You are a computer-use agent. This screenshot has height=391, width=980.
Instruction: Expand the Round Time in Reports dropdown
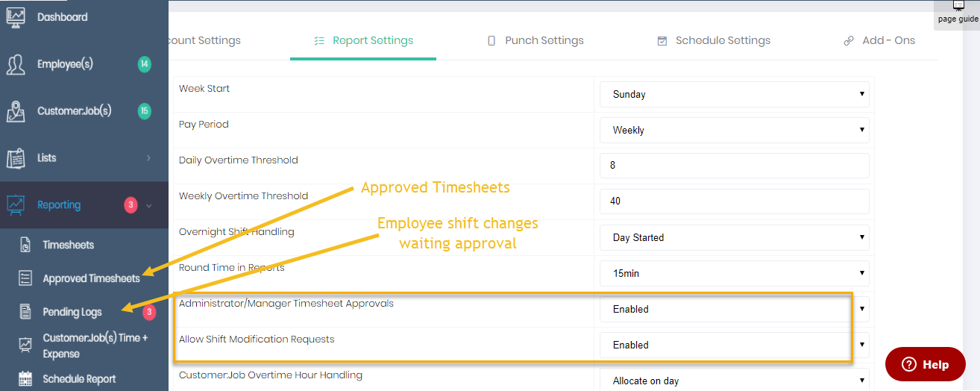click(x=735, y=274)
